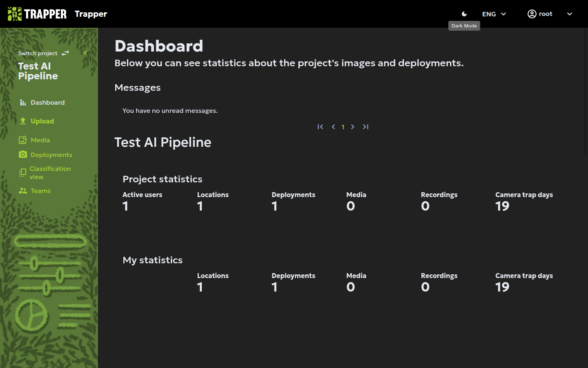Click the My statistics heading
Screen dimensions: 588x368
click(x=153, y=260)
